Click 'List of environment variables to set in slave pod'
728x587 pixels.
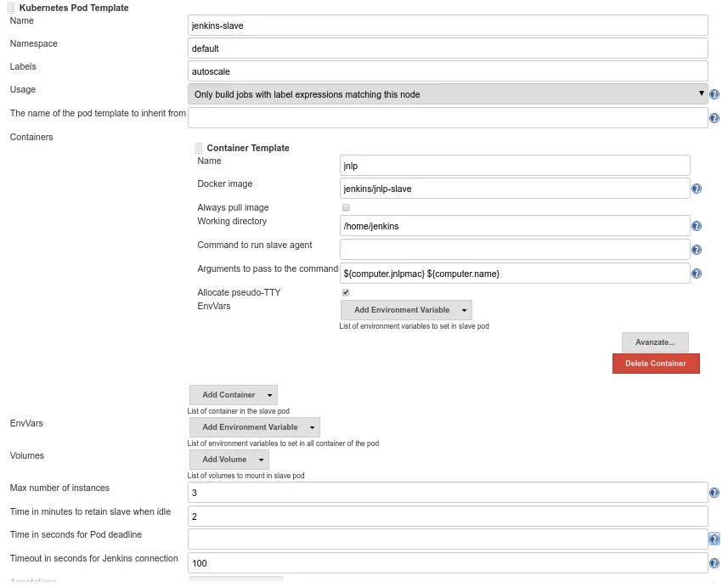click(414, 326)
